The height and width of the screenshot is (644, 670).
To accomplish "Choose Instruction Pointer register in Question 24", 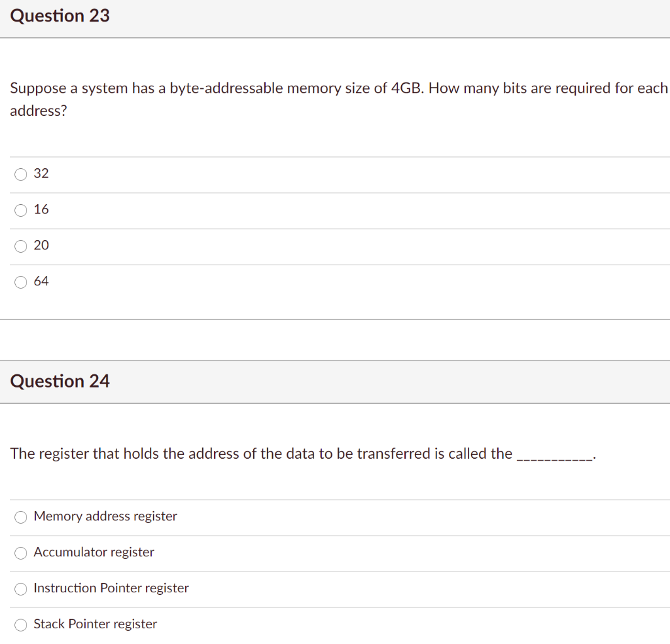I will click(20, 589).
